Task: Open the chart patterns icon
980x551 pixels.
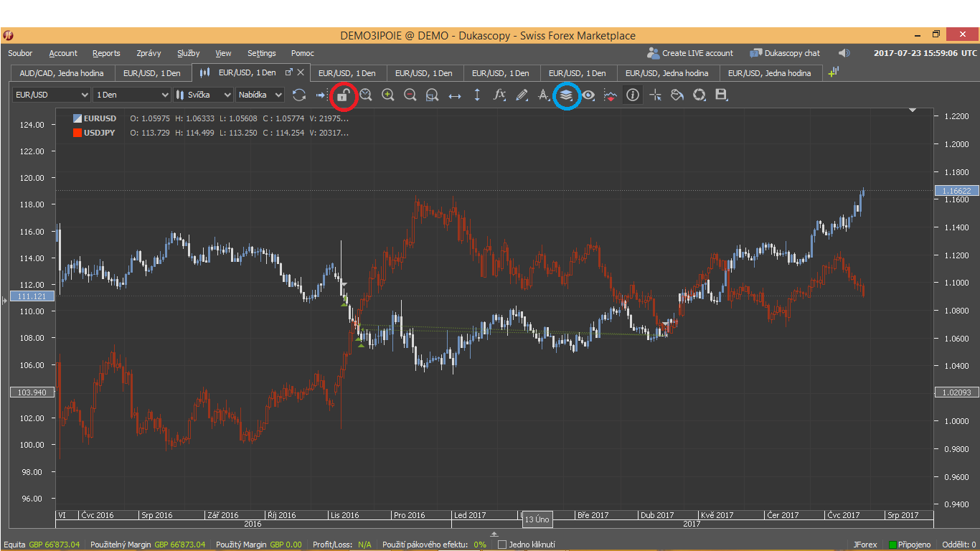Action: (611, 95)
